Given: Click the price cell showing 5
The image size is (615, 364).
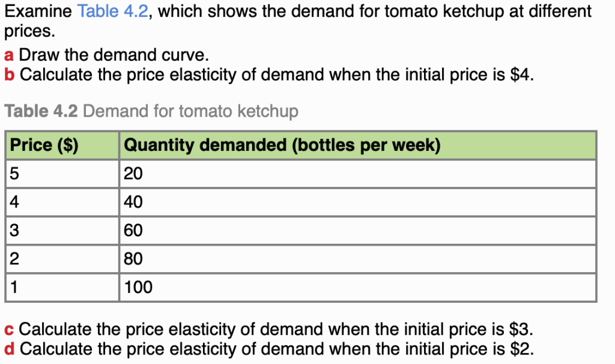Looking at the screenshot, I should click(x=15, y=174).
